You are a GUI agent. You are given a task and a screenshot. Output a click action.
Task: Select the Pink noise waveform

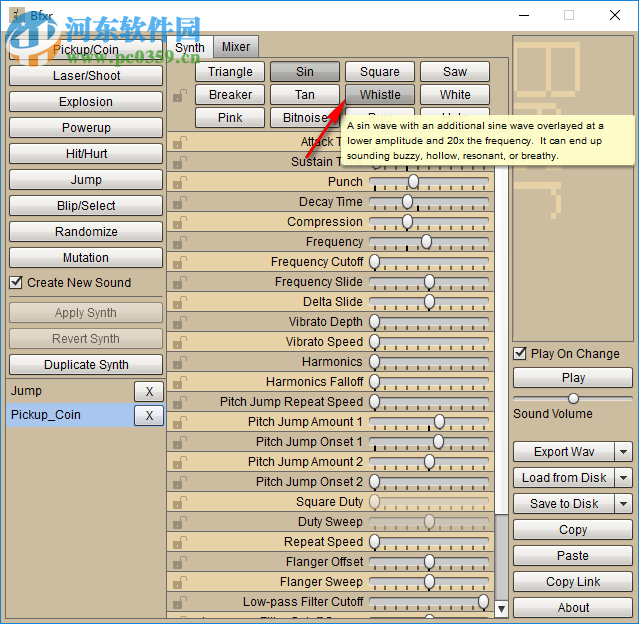point(230,118)
